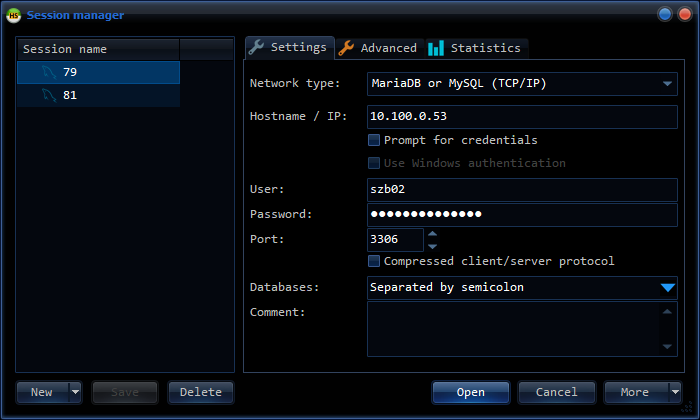Click the Save button
The width and height of the screenshot is (700, 420).
pos(125,392)
